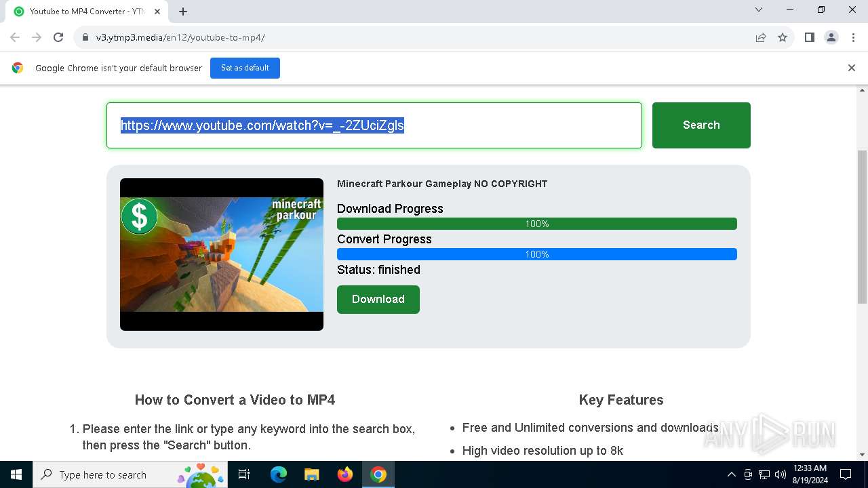The image size is (868, 488).
Task: Click the green Search button
Action: (x=701, y=125)
